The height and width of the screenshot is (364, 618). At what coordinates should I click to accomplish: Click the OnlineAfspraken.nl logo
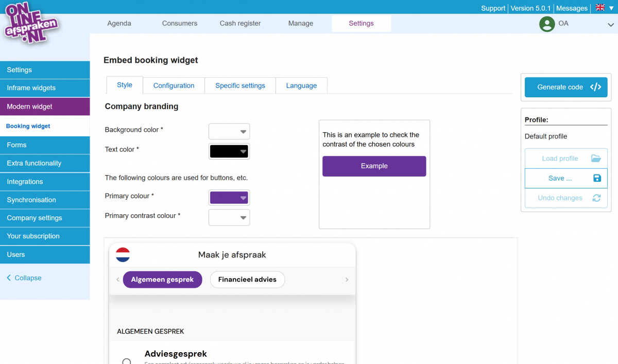point(31,24)
